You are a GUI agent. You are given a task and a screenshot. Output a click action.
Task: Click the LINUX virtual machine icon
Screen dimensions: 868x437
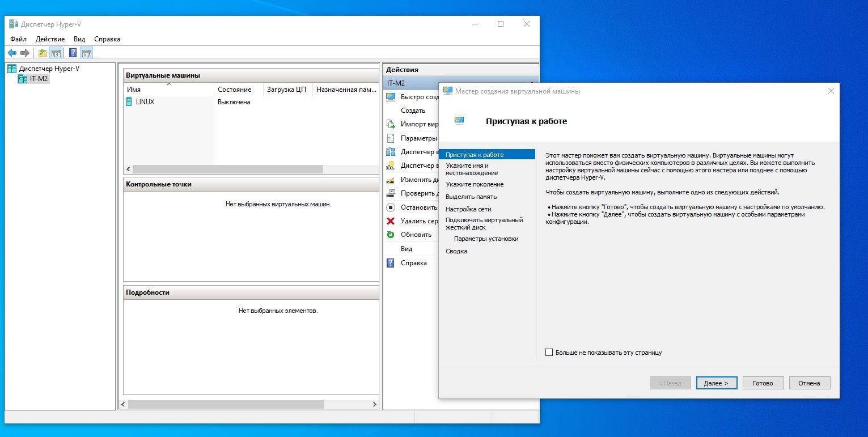129,102
